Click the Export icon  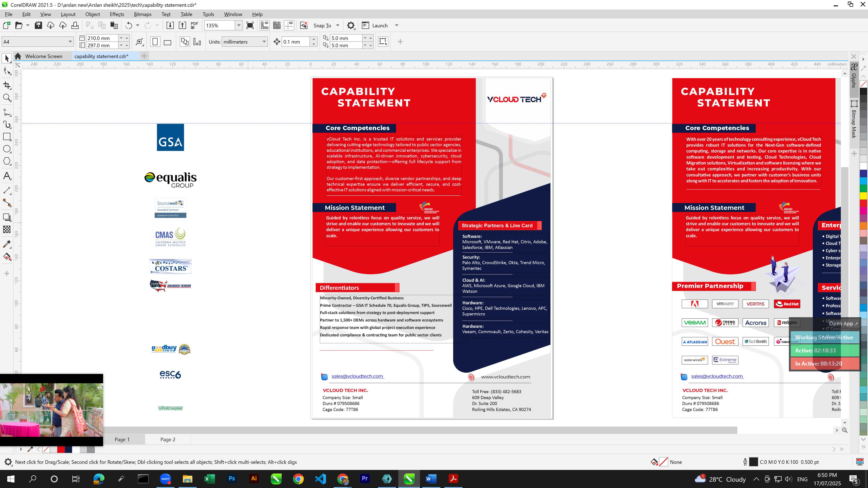click(182, 25)
